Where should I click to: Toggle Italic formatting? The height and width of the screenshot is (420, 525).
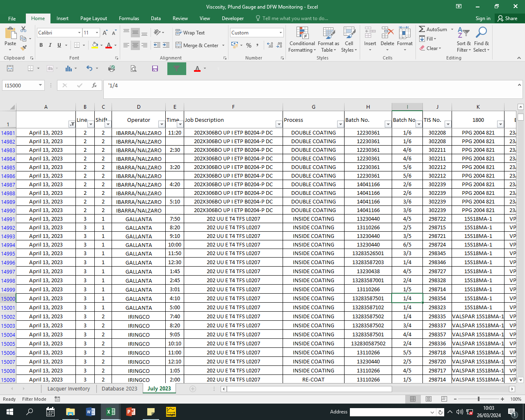click(x=50, y=45)
